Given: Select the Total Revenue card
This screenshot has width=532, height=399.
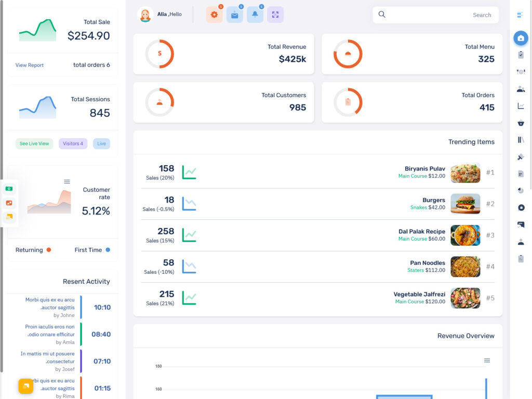Looking at the screenshot, I should [223, 54].
